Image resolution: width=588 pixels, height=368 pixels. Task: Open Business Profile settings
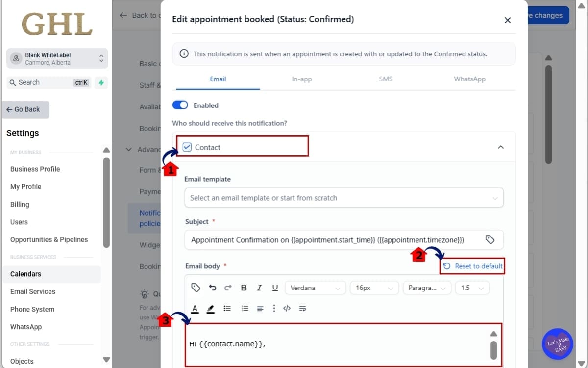[35, 169]
